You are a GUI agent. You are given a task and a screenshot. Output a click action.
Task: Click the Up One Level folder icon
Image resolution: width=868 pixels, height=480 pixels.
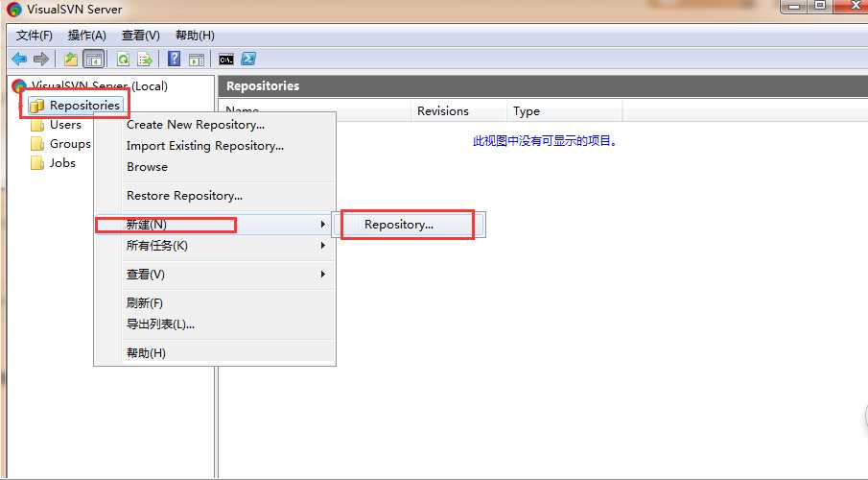[70, 59]
